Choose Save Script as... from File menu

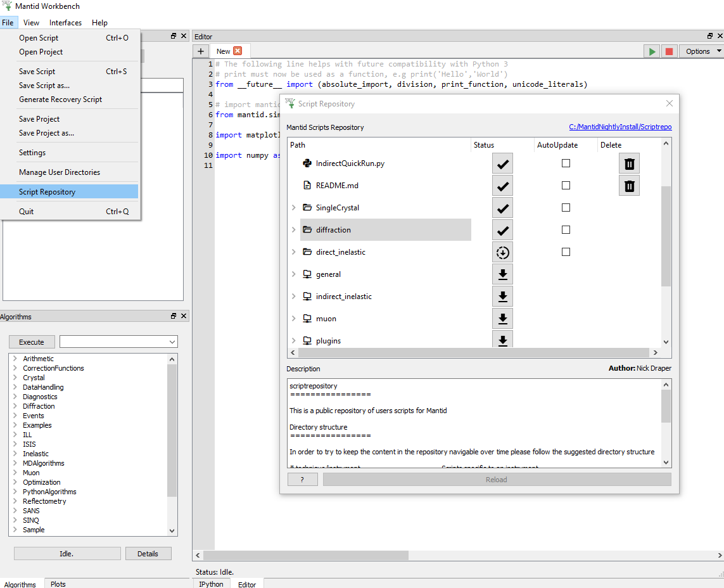[x=44, y=86]
